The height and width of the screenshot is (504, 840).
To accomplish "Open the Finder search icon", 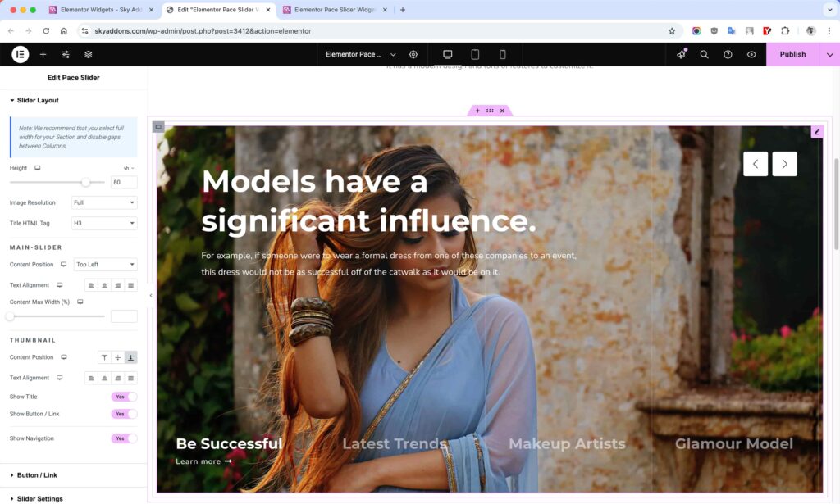I will pyautogui.click(x=705, y=55).
